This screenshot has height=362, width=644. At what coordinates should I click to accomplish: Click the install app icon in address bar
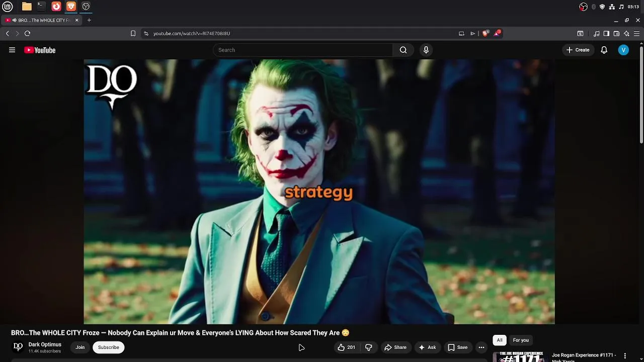point(461,33)
